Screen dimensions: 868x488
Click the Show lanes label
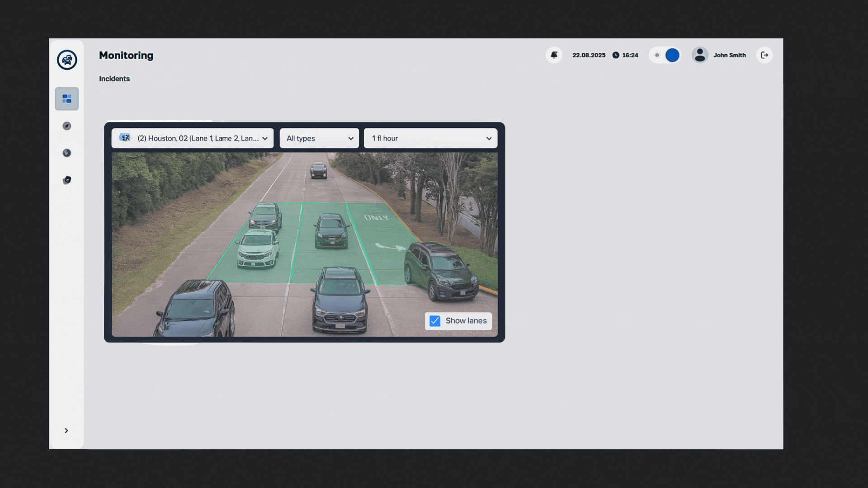[x=466, y=321]
